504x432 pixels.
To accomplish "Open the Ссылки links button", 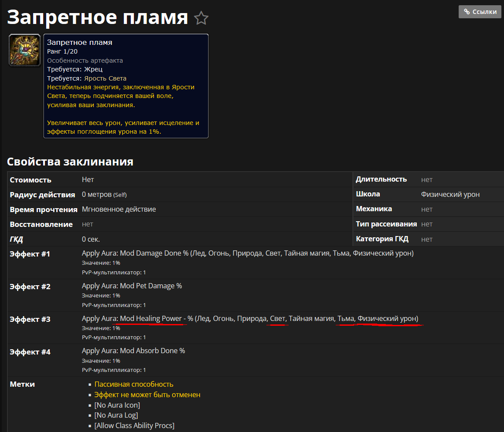I will click(480, 12).
